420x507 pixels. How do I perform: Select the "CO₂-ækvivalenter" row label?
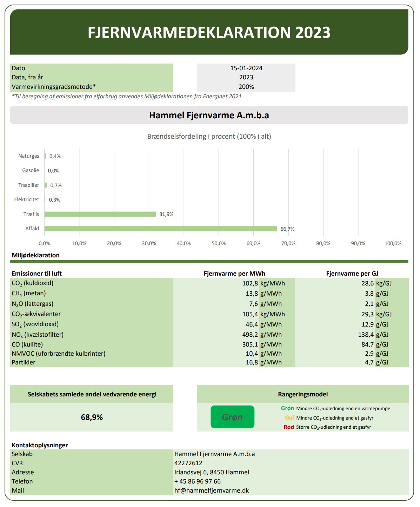(36, 314)
